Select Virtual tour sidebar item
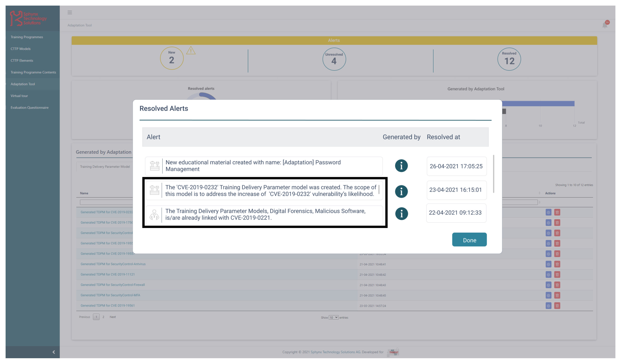This screenshot has width=620, height=364. coord(19,96)
